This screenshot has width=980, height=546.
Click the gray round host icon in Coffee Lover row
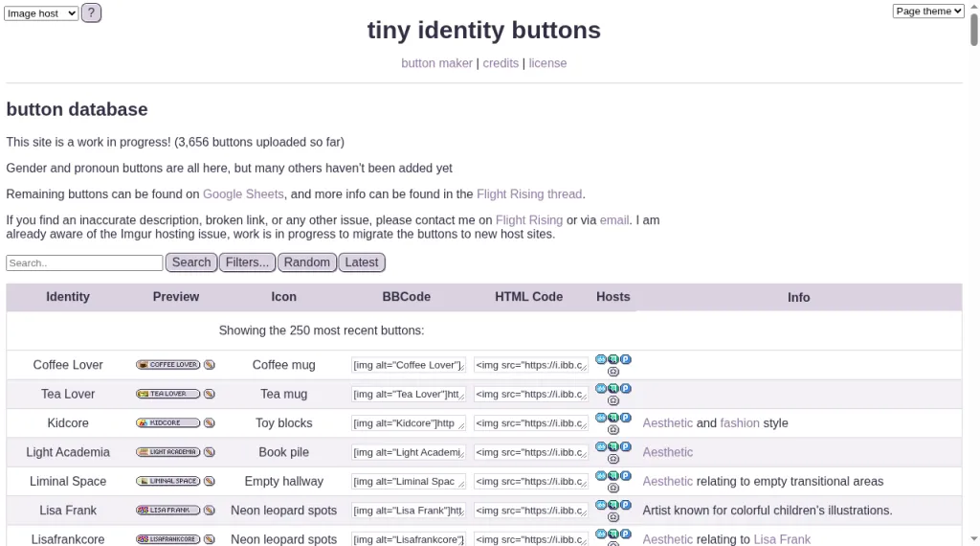(613, 372)
